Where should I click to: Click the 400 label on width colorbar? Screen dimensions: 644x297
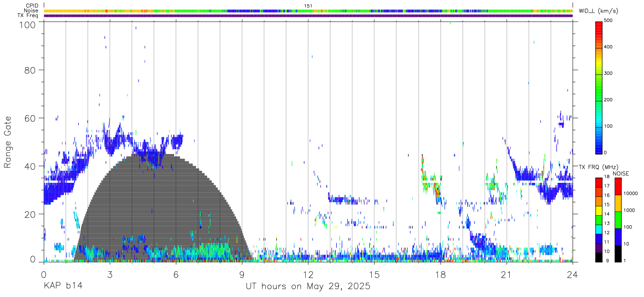[x=608, y=47]
